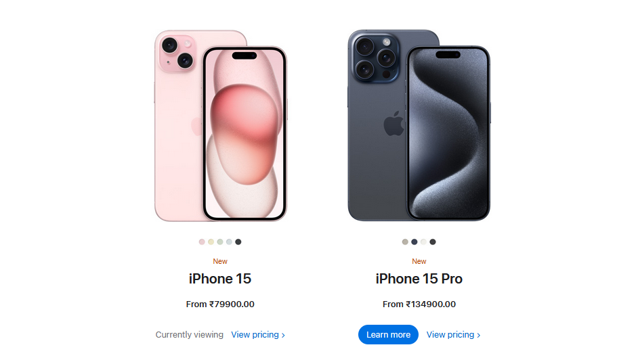Select the pink iPhone 15 color swatch
638x364 pixels.
pos(202,242)
